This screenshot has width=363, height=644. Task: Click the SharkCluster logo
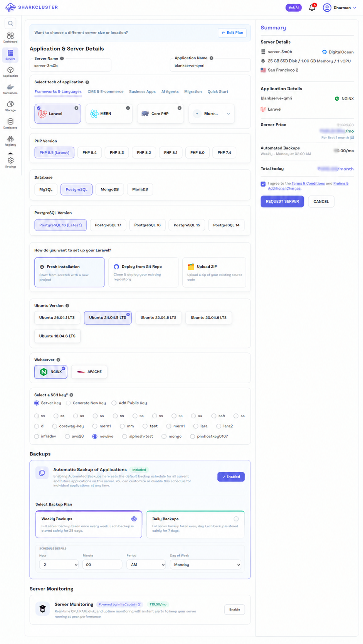point(32,7)
